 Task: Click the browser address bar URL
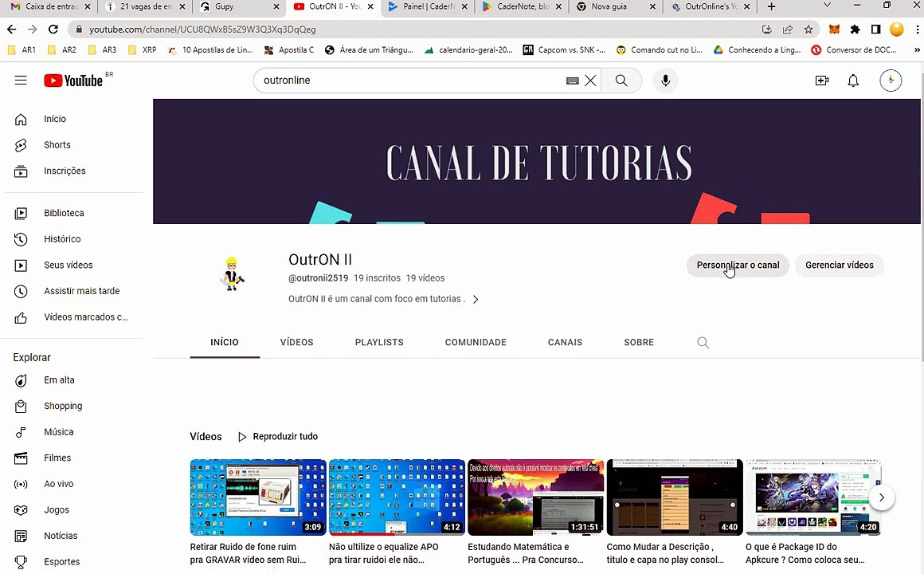pyautogui.click(x=202, y=29)
